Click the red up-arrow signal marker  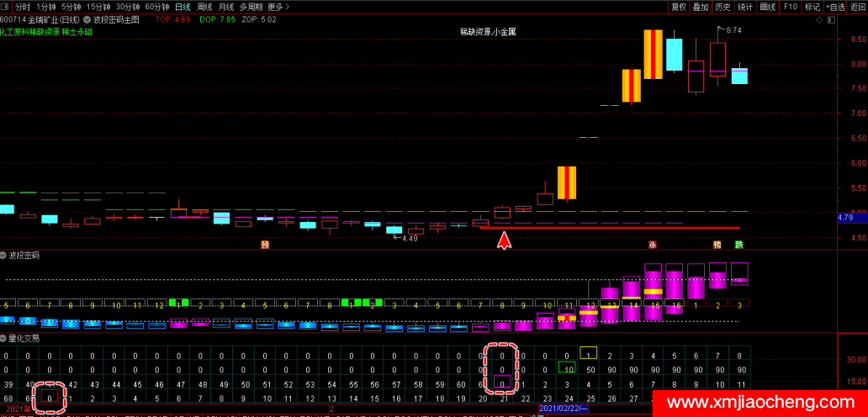(504, 240)
